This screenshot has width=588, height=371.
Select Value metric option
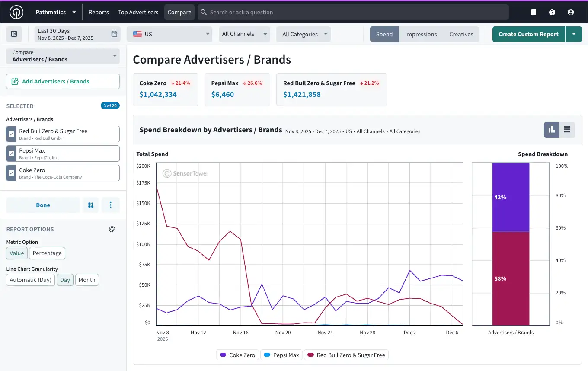17,253
